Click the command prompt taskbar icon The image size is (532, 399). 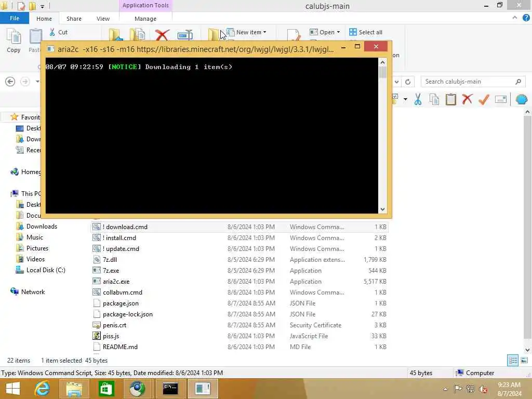point(170,389)
